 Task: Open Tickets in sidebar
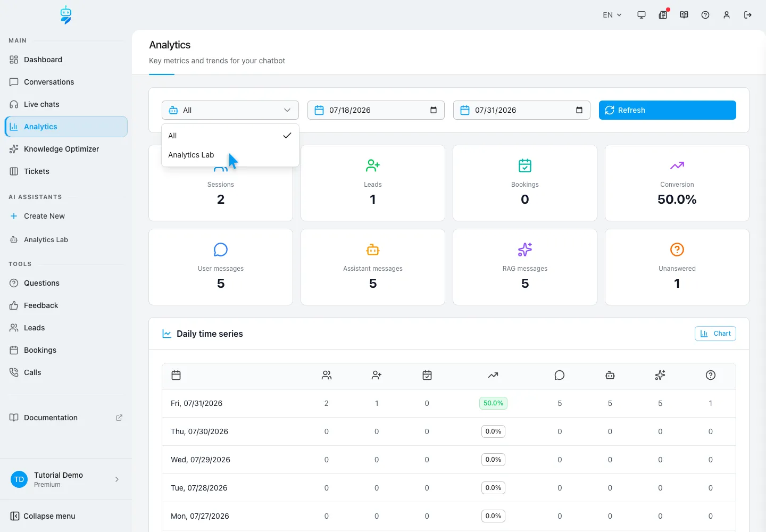pos(66,171)
